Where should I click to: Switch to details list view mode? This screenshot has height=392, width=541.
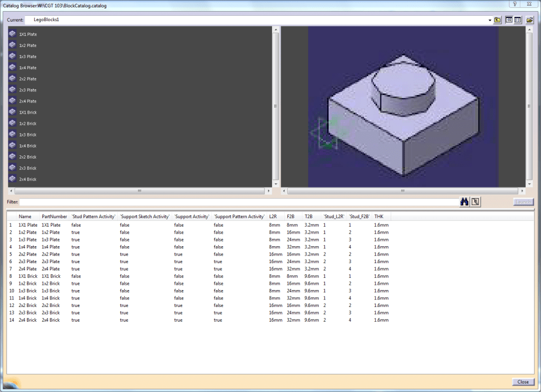pos(518,20)
